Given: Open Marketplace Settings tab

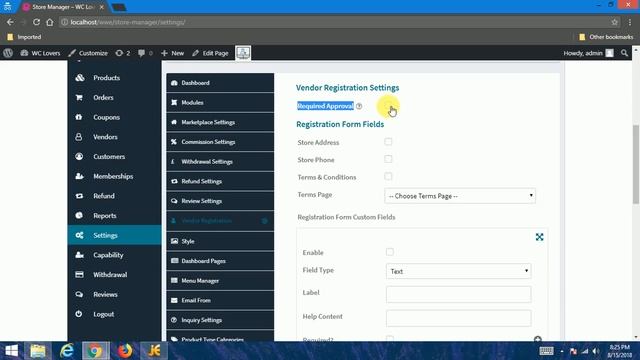Looking at the screenshot, I should [x=220, y=122].
